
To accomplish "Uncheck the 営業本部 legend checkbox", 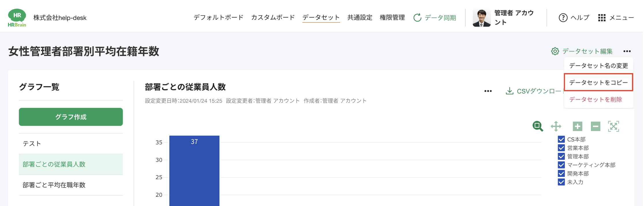I will pos(561,148).
